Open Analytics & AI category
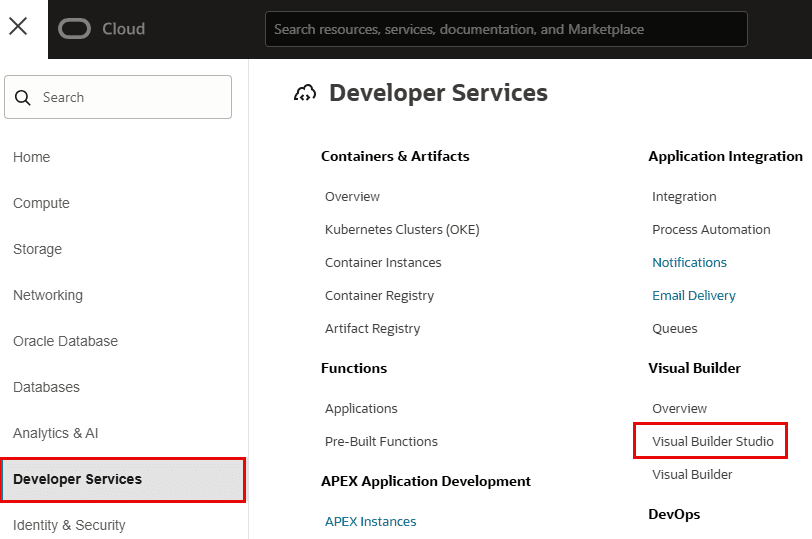This screenshot has height=539, width=812. point(55,433)
